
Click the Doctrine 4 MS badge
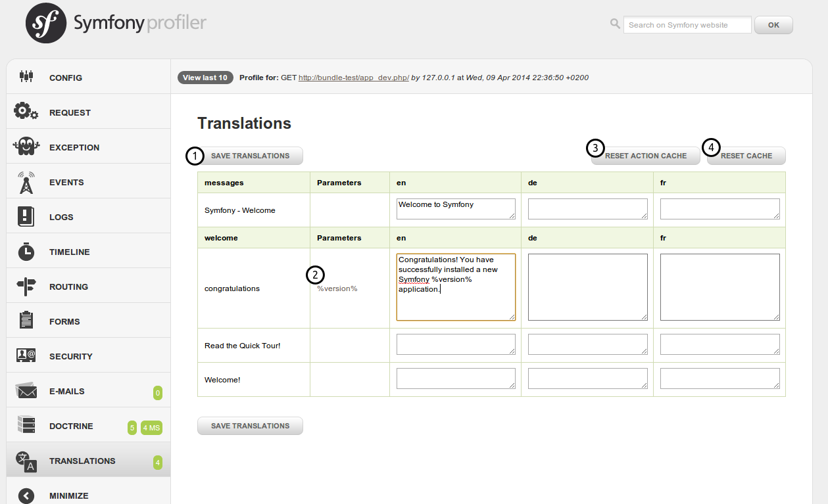tap(151, 428)
